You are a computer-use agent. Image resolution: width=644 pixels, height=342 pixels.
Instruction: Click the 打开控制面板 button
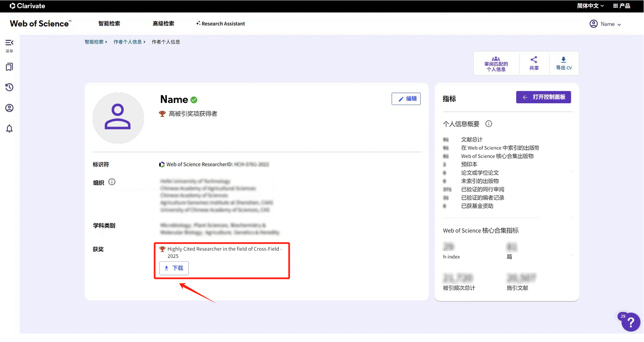click(543, 97)
